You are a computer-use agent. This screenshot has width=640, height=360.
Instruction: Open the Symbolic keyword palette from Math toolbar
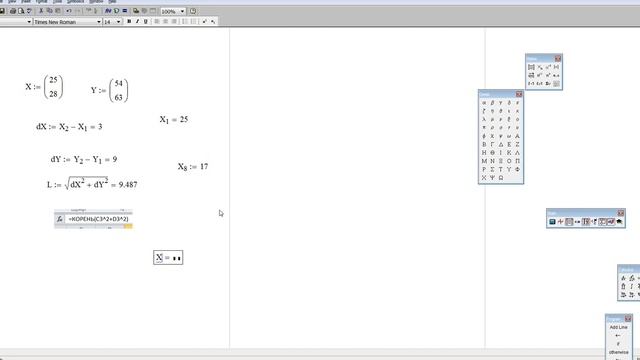620,222
